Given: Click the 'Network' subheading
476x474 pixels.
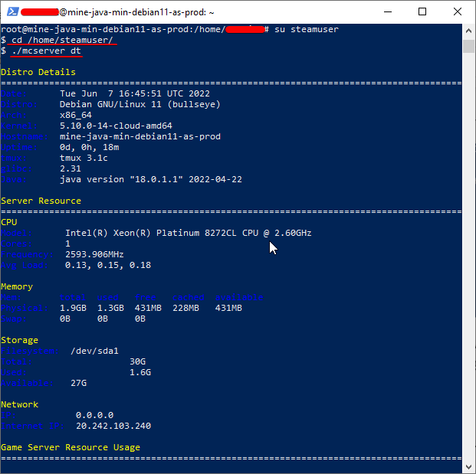Looking at the screenshot, I should (19, 404).
